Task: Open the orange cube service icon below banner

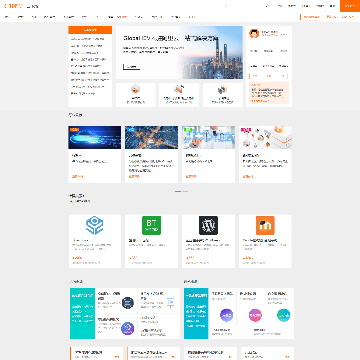Action: click(135, 89)
